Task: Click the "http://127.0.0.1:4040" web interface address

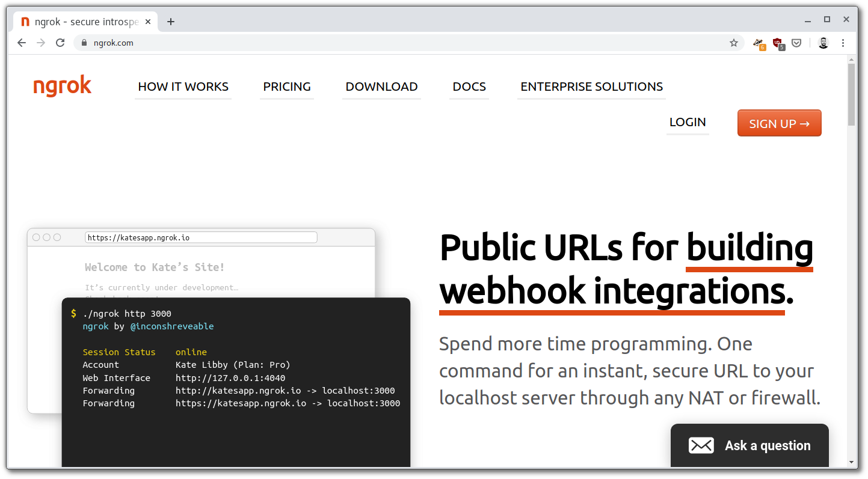Action: point(230,378)
